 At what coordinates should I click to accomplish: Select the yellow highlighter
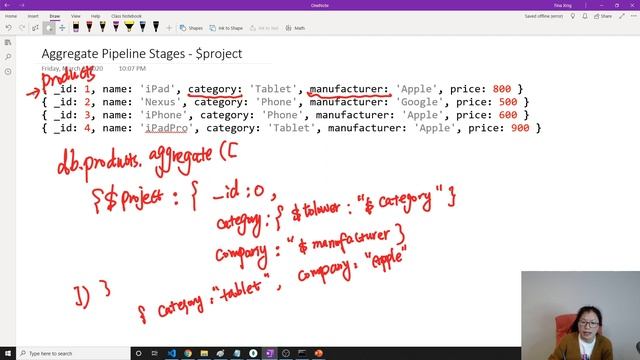click(x=129, y=27)
